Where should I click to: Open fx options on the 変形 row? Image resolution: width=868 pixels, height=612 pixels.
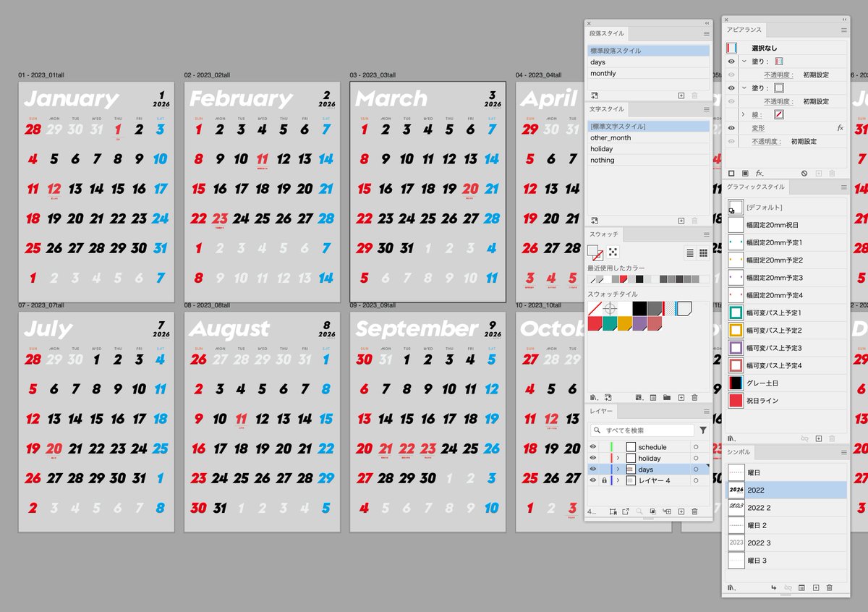coord(840,128)
